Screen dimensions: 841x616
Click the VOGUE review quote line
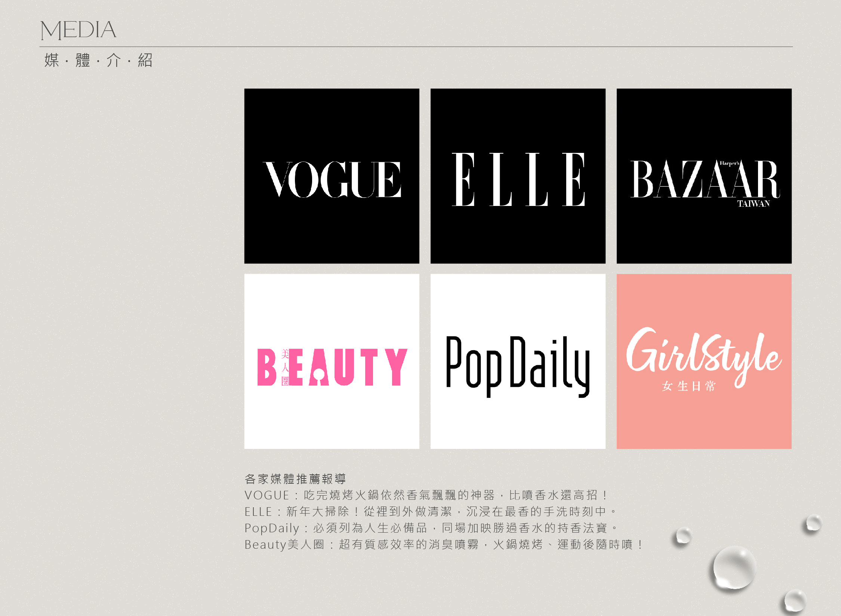click(x=426, y=495)
